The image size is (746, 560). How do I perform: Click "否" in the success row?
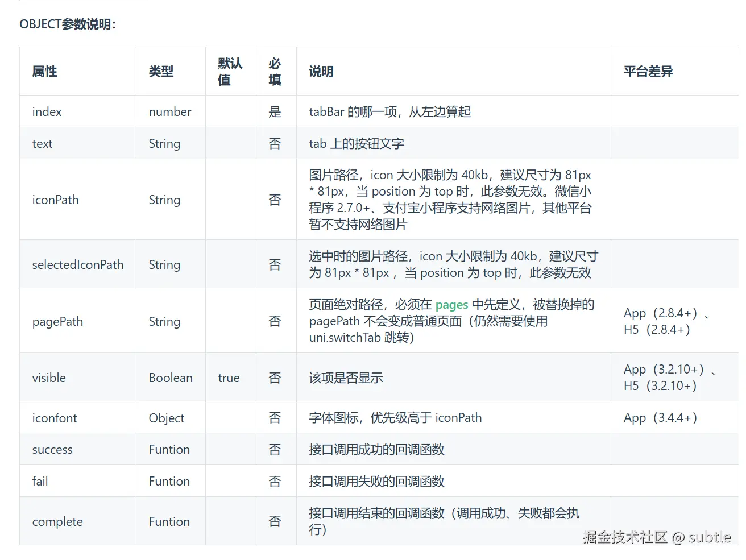tap(275, 450)
